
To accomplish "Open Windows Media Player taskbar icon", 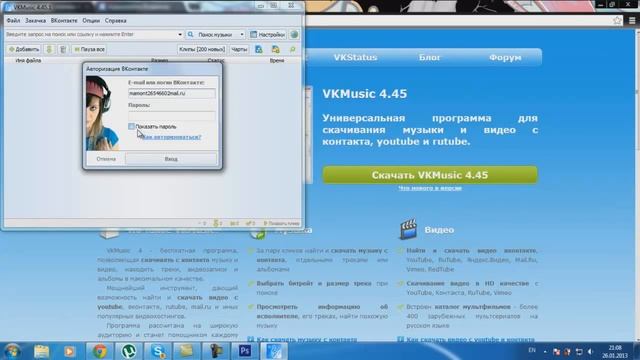I will point(69,351).
